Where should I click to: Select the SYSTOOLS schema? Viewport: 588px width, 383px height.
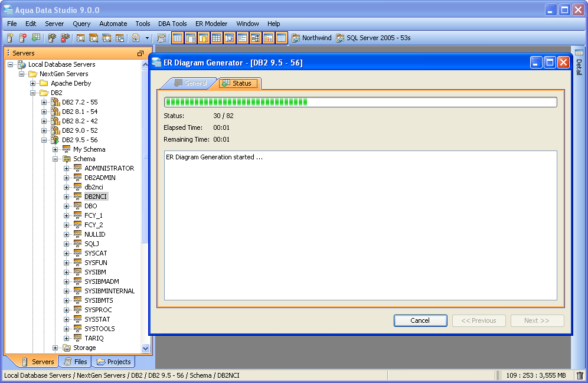[100, 329]
